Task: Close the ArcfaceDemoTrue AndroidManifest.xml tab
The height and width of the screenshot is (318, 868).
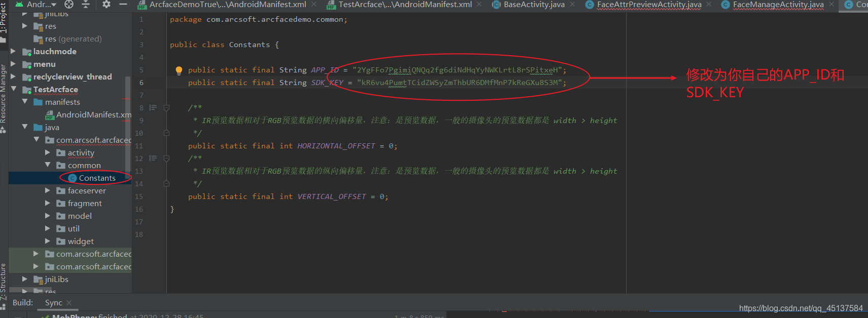Action: [x=314, y=5]
